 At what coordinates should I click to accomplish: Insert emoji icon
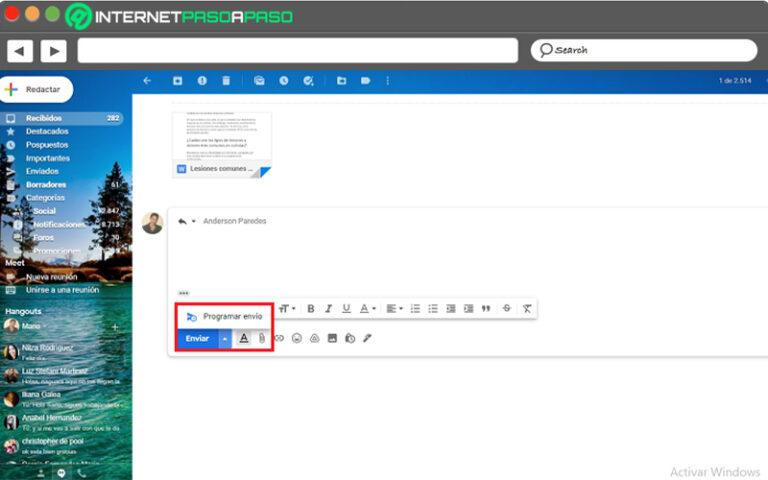pos(297,338)
